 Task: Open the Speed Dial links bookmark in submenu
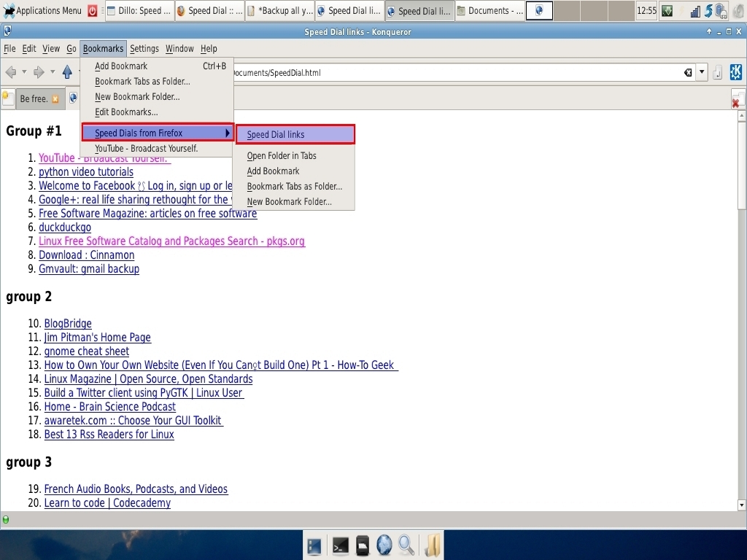click(295, 134)
